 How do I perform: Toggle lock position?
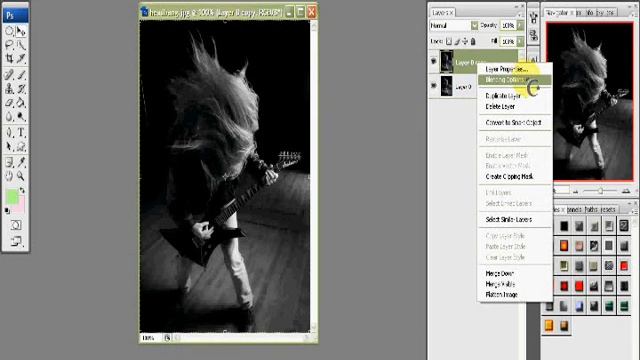pyautogui.click(x=465, y=41)
